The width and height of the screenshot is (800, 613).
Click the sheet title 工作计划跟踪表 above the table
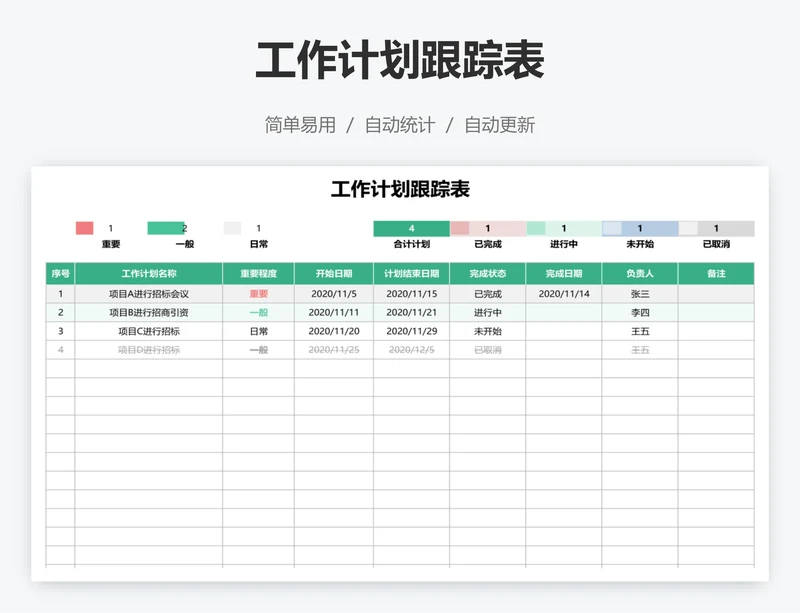[400, 189]
